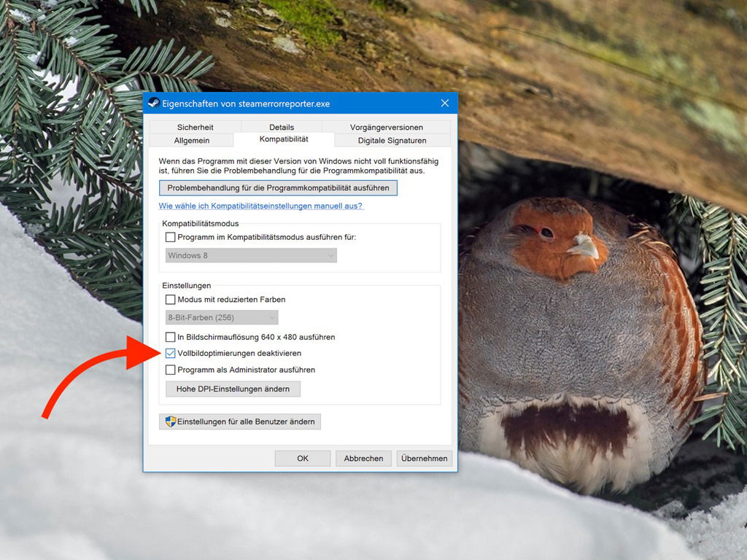
Task: Go to the Allgemein tab
Action: coord(192,141)
